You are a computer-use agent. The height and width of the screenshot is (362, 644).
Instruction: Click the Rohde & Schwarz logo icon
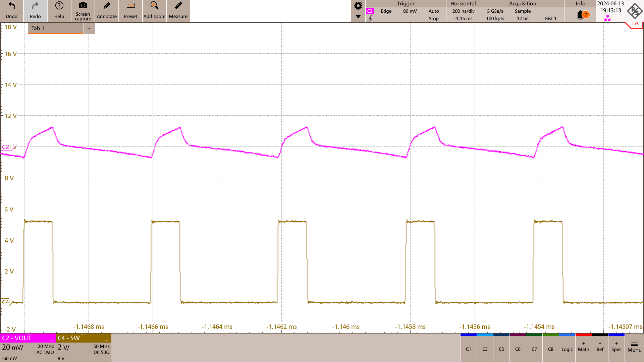pos(635,11)
